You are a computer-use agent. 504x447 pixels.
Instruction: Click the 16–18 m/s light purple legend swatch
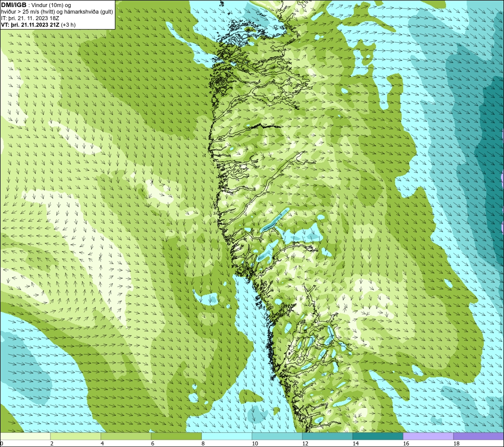(428, 436)
